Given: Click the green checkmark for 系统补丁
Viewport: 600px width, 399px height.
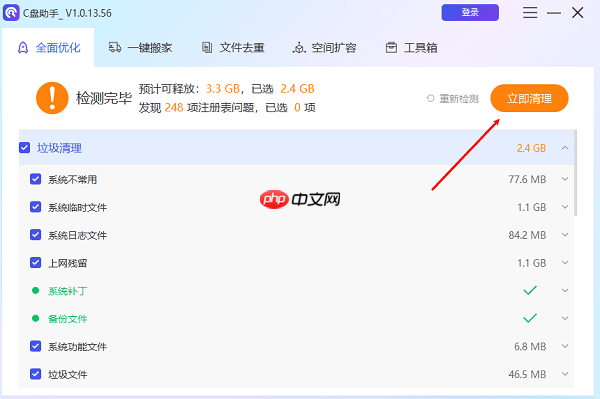Looking at the screenshot, I should [530, 290].
